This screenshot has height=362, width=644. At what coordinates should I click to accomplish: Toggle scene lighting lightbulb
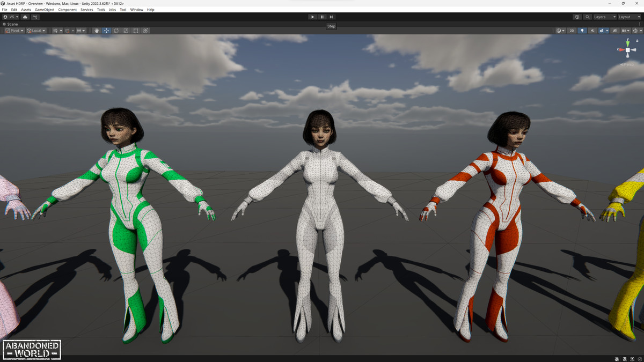coord(582,31)
